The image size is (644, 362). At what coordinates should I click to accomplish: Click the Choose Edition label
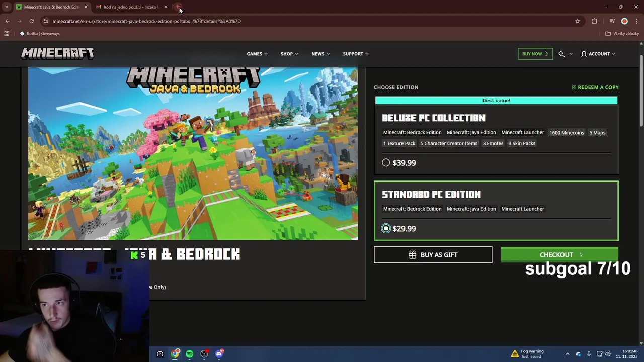tap(396, 87)
